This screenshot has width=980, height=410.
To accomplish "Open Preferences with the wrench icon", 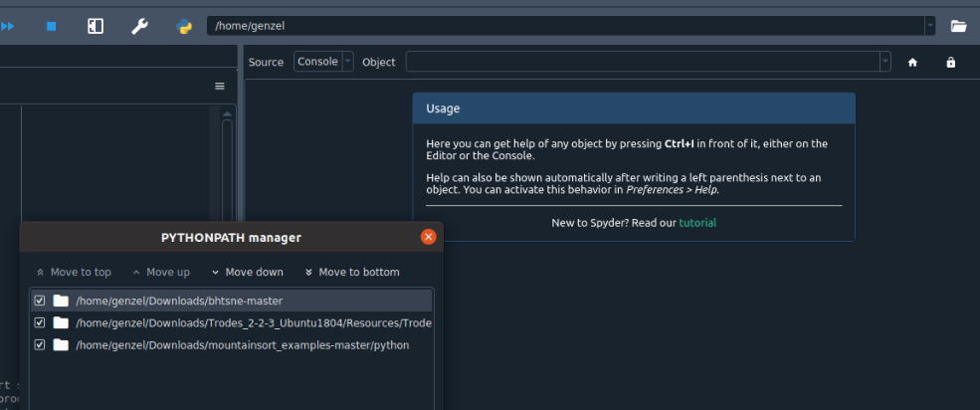I will click(x=139, y=26).
